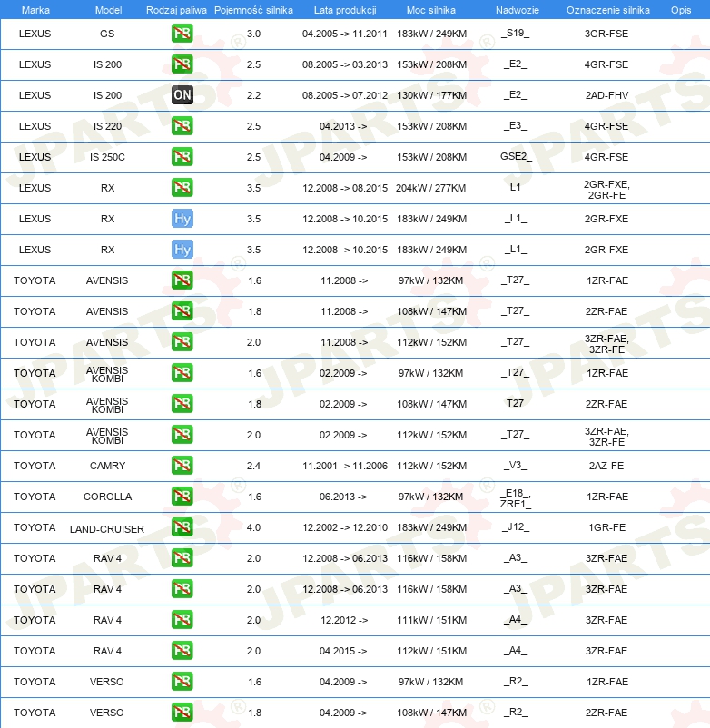Click the Marka column header
Viewport: 710px width, 728px height.
coord(35,10)
